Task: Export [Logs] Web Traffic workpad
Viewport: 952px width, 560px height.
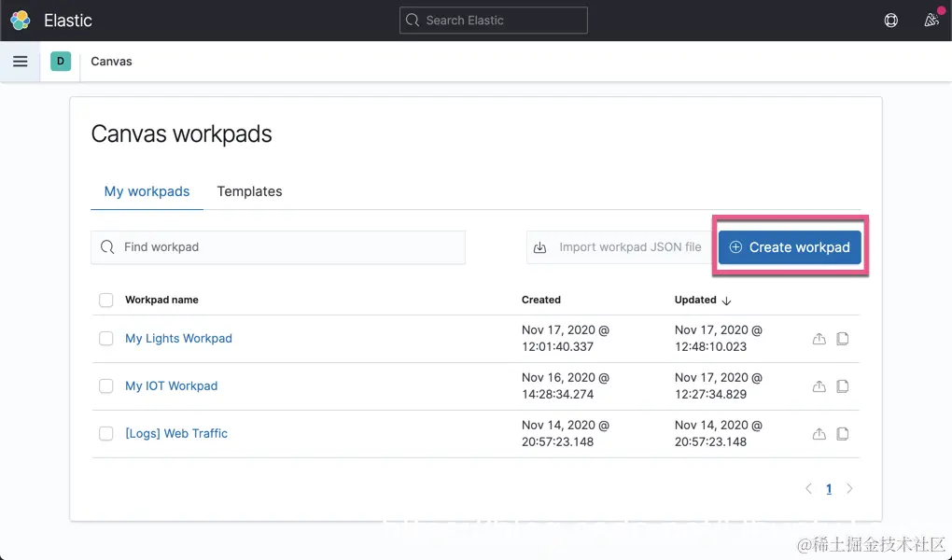Action: (x=819, y=434)
